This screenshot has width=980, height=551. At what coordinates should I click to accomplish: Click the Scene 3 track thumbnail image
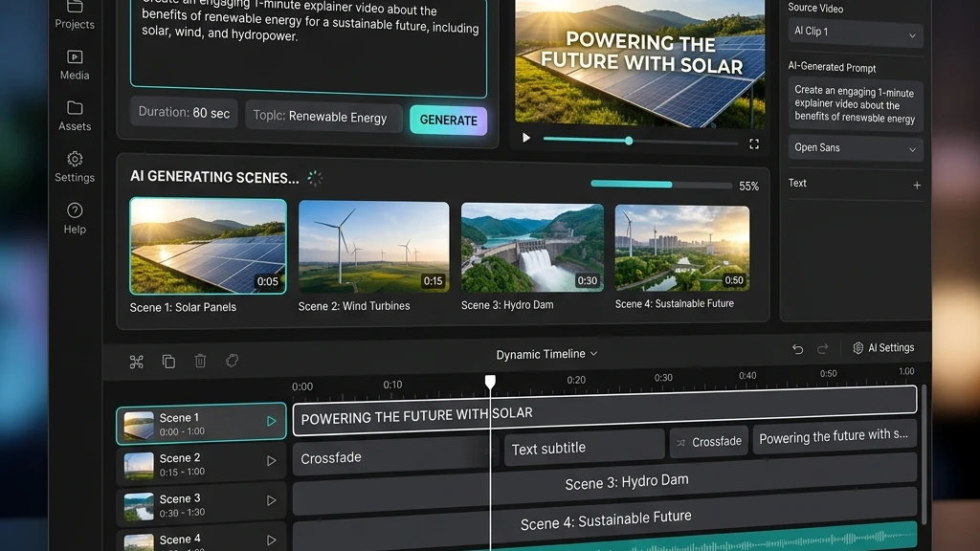coord(139,506)
